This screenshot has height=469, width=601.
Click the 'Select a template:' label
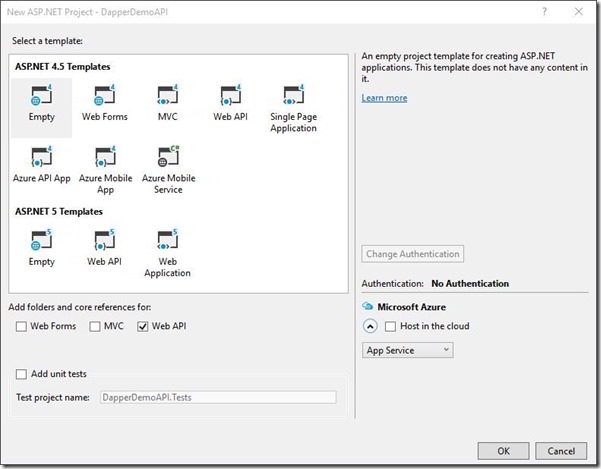(47, 41)
